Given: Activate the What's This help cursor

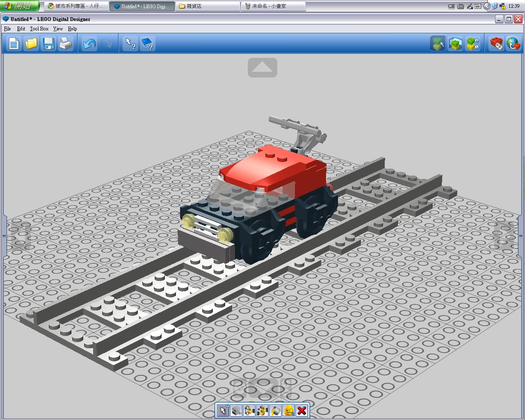Looking at the screenshot, I should pos(130,43).
